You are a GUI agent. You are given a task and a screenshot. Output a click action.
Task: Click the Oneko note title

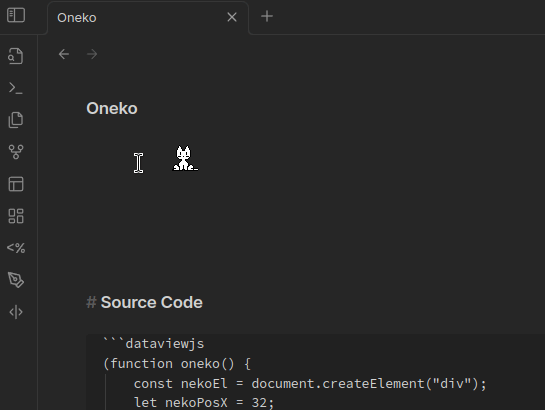[112, 108]
